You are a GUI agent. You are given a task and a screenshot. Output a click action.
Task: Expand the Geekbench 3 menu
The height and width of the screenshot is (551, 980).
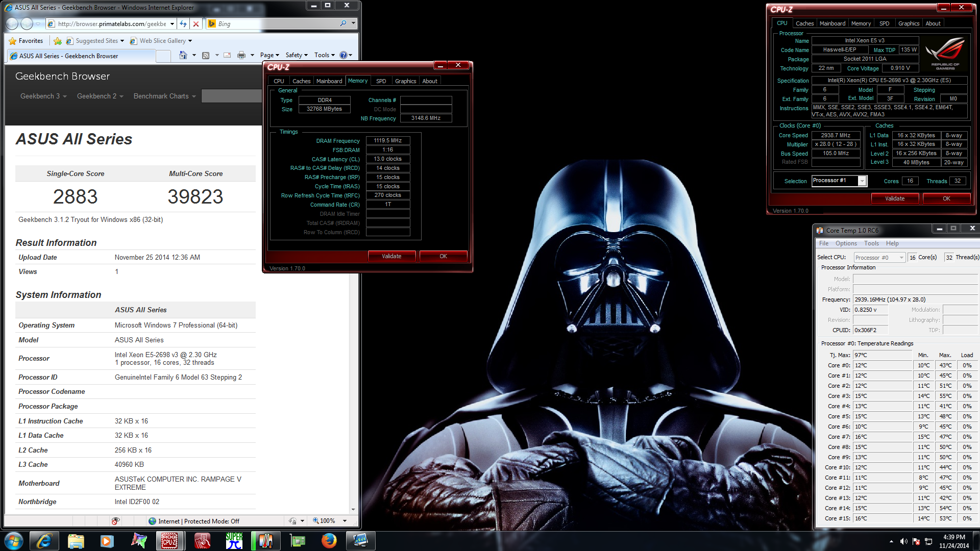(x=43, y=96)
